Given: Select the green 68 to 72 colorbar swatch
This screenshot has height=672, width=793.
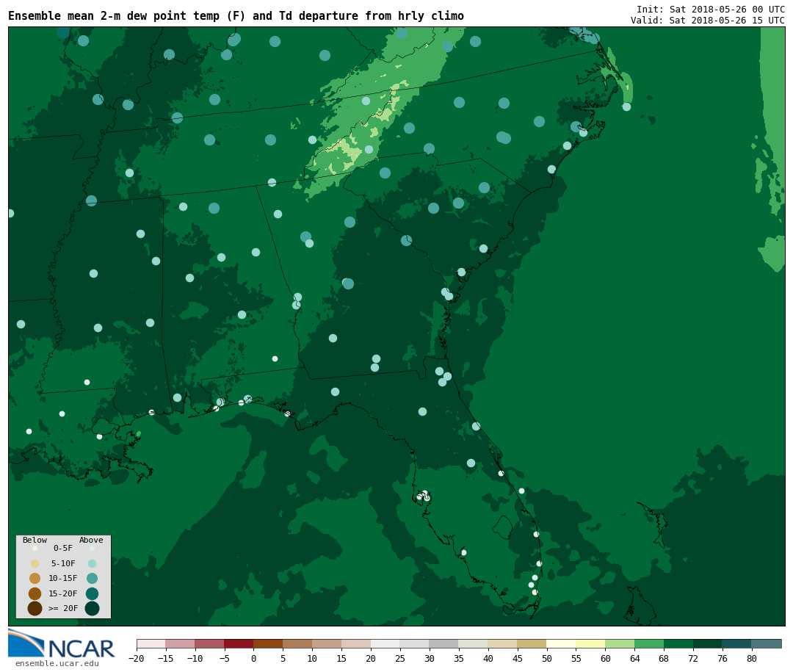Looking at the screenshot, I should (678, 643).
